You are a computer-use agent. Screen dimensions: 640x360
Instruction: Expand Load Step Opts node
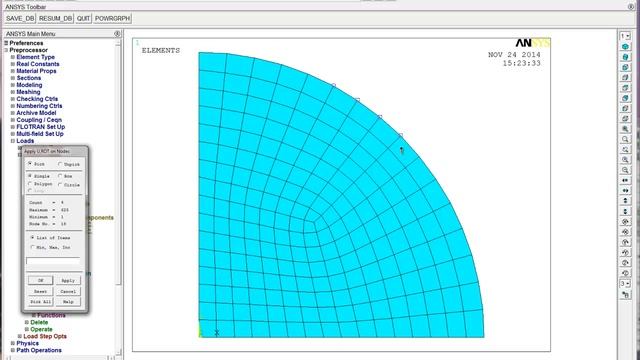pos(20,336)
